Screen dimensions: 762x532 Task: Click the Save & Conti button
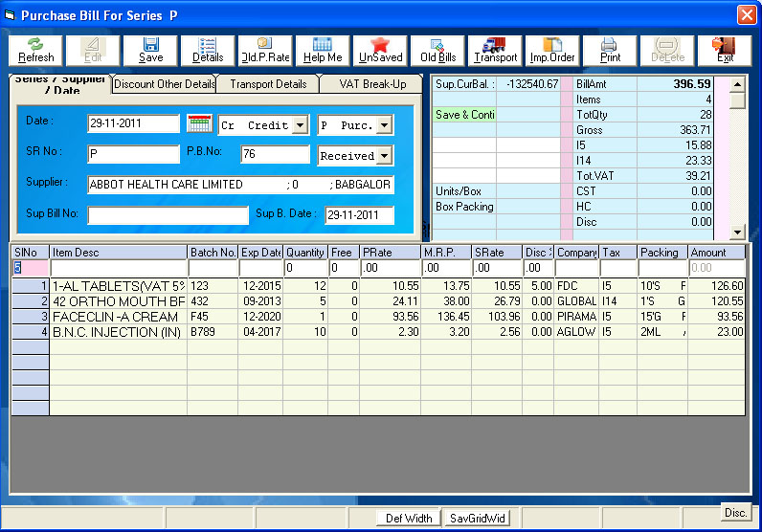pos(464,115)
